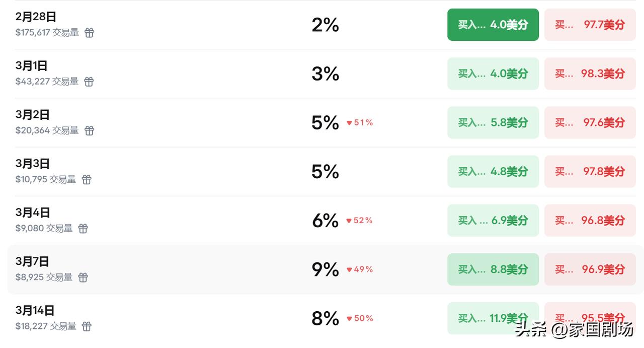Click the 买入 4.0美分 button on the 3月1日 row
This screenshot has width=644, height=348.
(493, 74)
